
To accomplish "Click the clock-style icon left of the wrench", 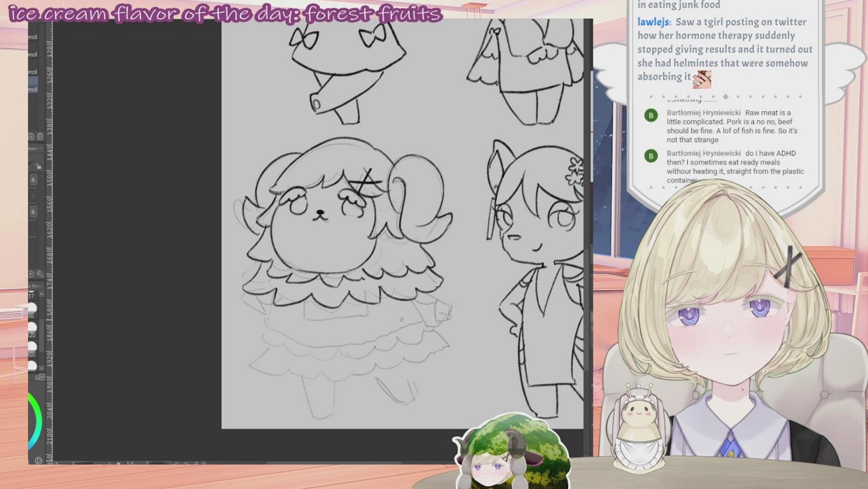I will pos(31,274).
